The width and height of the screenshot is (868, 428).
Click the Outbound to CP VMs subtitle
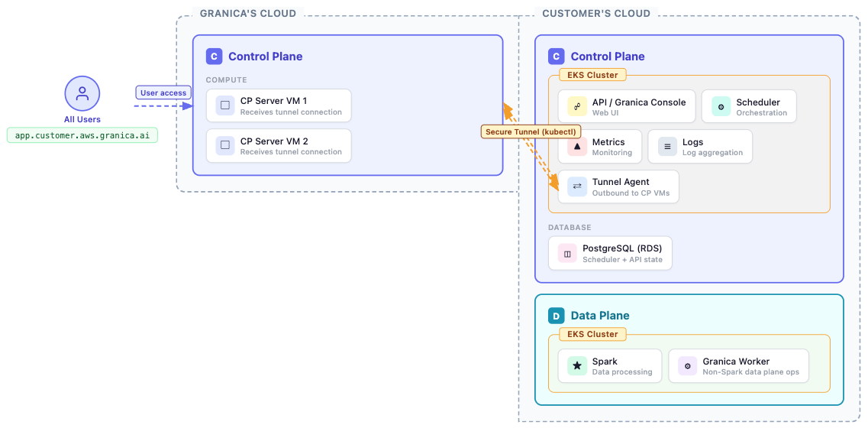[x=631, y=193]
